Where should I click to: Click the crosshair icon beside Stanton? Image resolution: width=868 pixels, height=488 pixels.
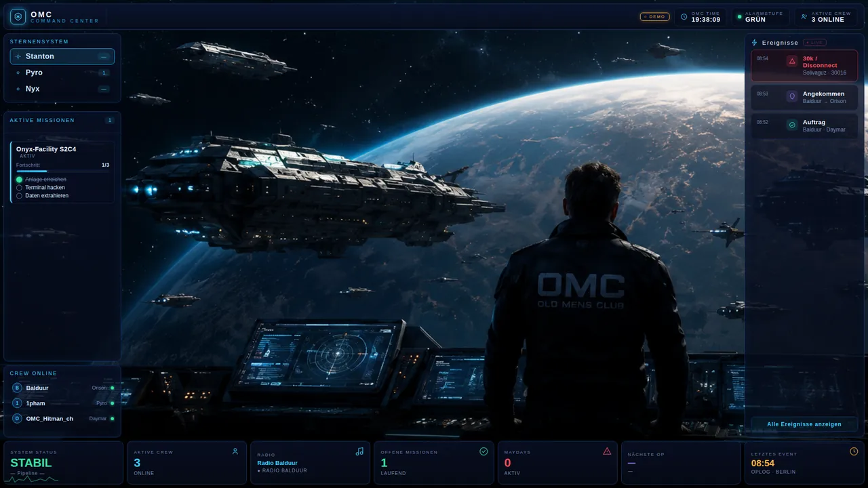(x=18, y=56)
